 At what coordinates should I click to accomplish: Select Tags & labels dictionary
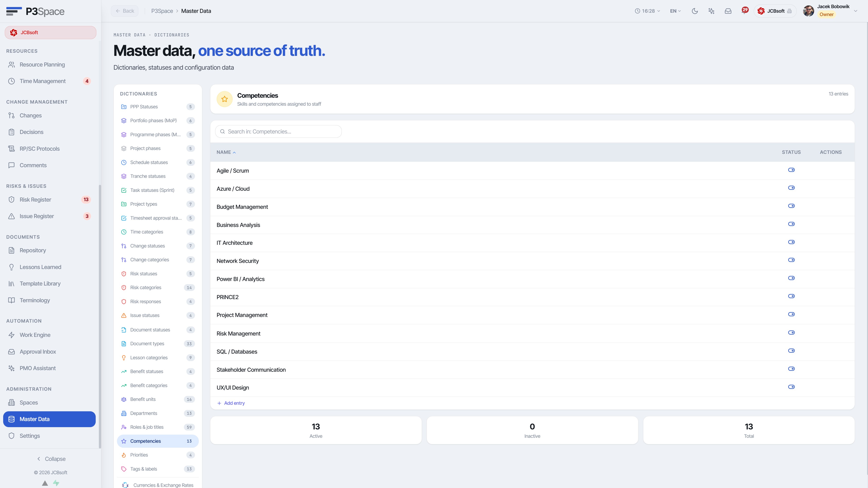[158, 469]
